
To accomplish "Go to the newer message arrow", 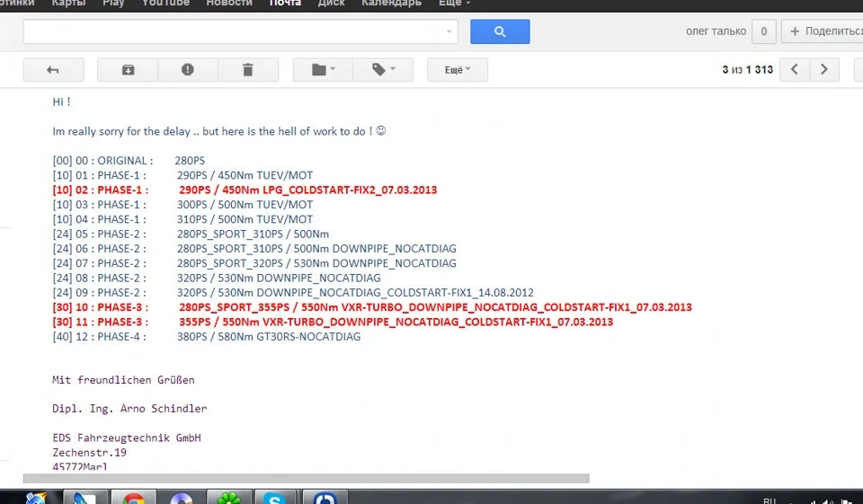I will (794, 69).
